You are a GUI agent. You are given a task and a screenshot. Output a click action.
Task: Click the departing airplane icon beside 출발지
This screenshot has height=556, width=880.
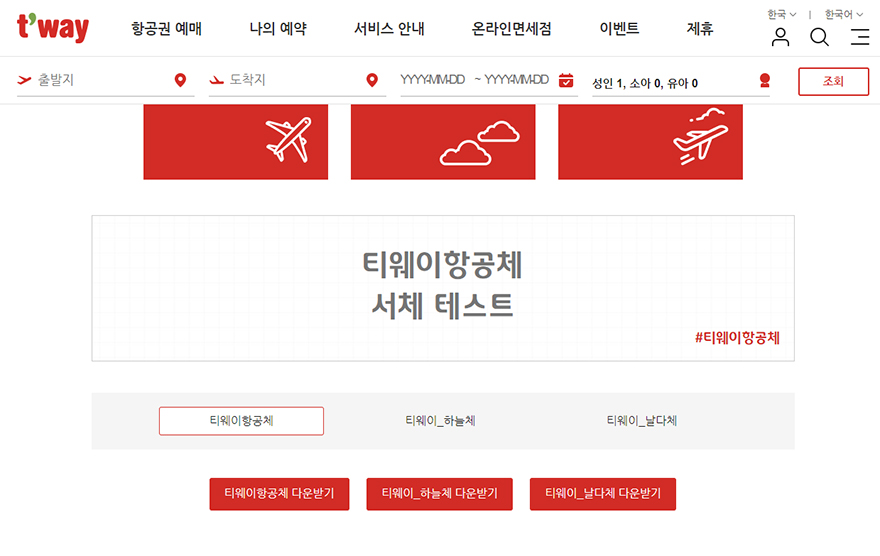24,80
